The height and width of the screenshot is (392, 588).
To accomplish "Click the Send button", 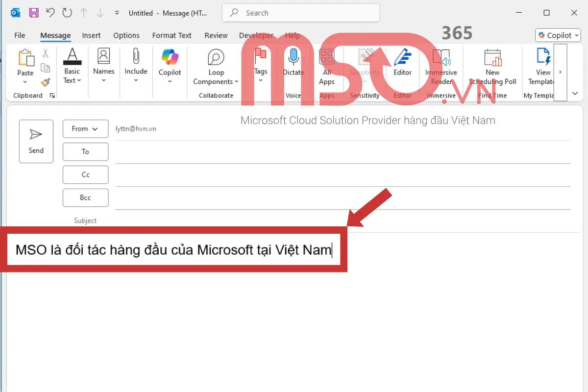I will (36, 141).
